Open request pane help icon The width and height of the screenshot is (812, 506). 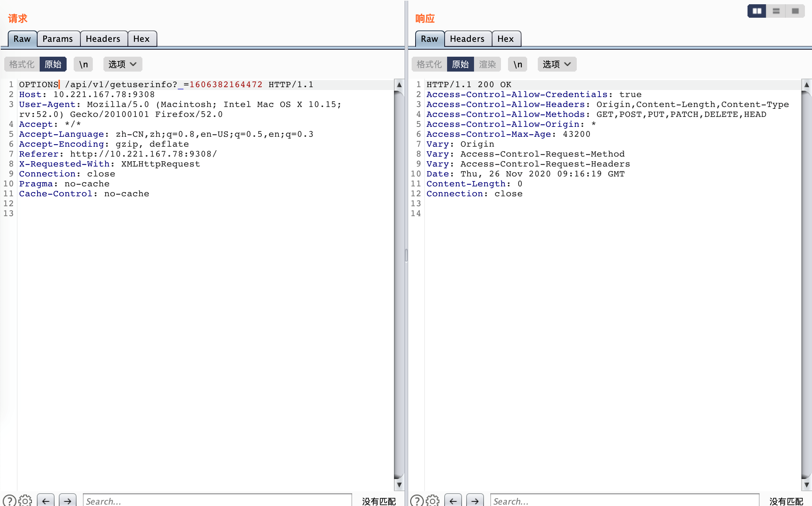(x=9, y=501)
